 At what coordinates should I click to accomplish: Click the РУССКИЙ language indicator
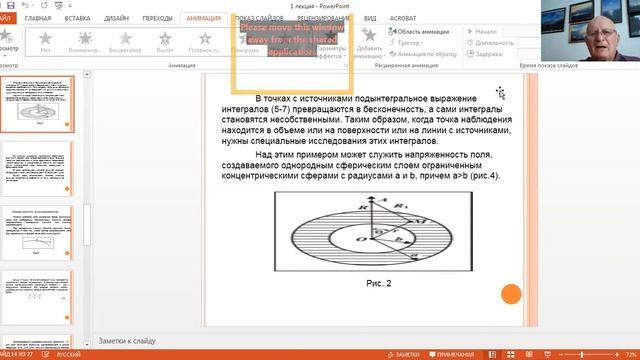click(x=69, y=355)
